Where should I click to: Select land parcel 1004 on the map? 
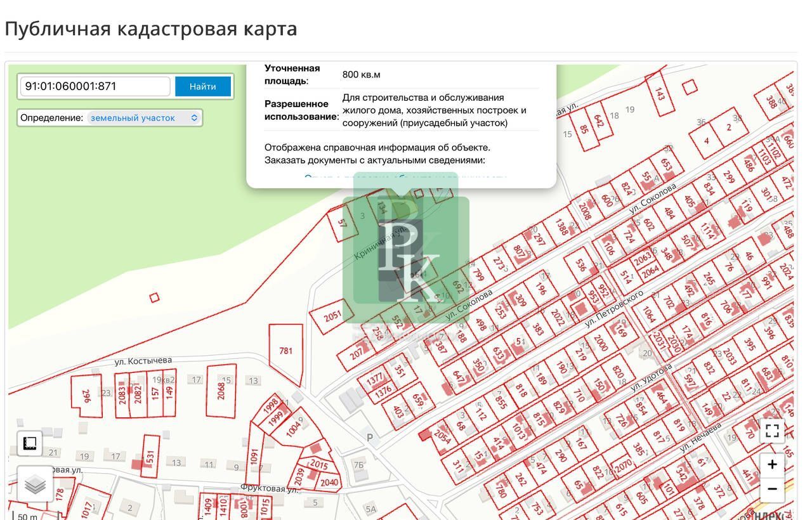[294, 430]
